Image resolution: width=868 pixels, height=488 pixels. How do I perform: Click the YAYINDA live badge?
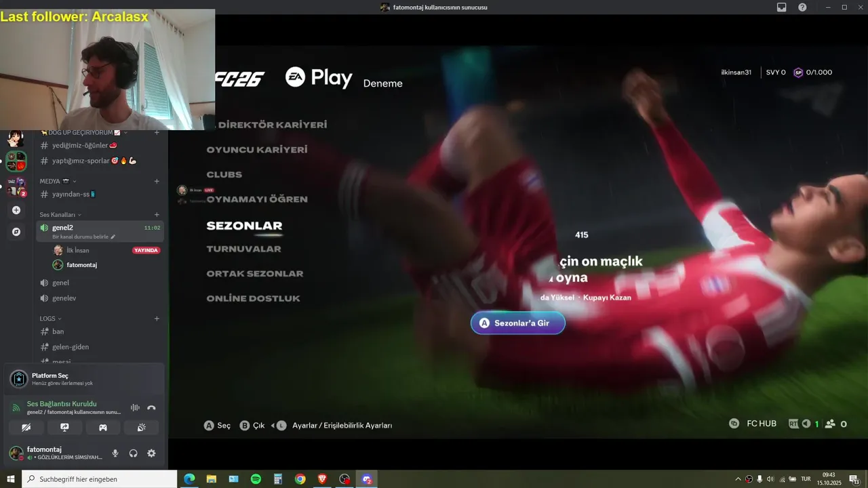pyautogui.click(x=146, y=250)
